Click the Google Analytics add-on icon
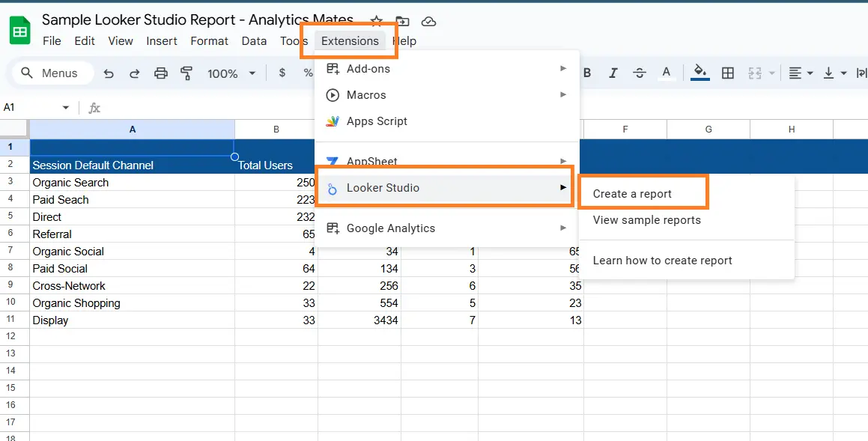The image size is (868, 441). [333, 228]
